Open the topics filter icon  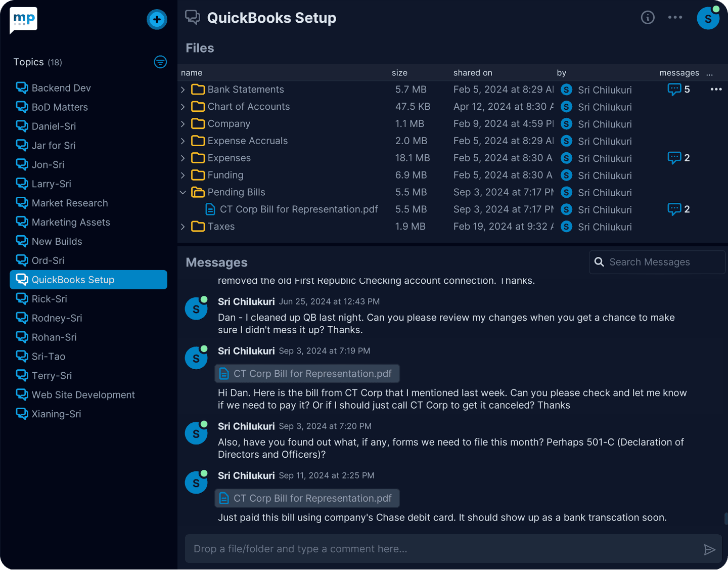160,62
